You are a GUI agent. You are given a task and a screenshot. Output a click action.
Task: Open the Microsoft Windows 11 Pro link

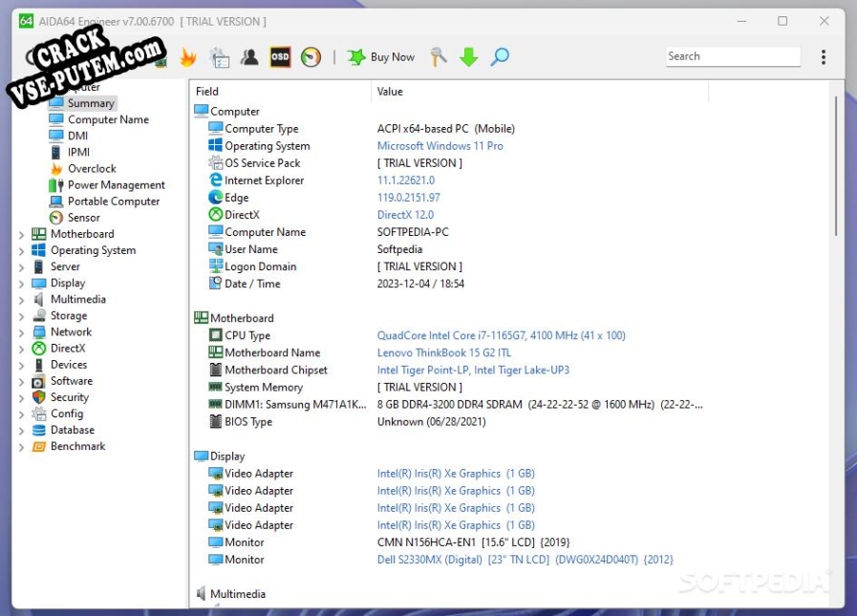[439, 146]
